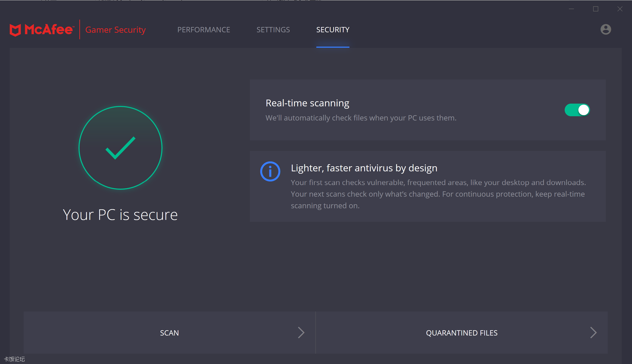Click the Real-time scanning heading
The width and height of the screenshot is (632, 364).
(x=307, y=103)
